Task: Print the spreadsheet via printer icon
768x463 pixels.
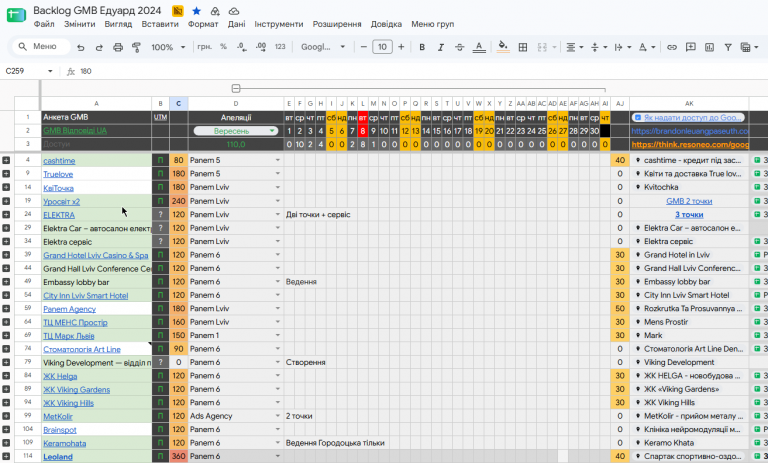Action: [x=118, y=47]
